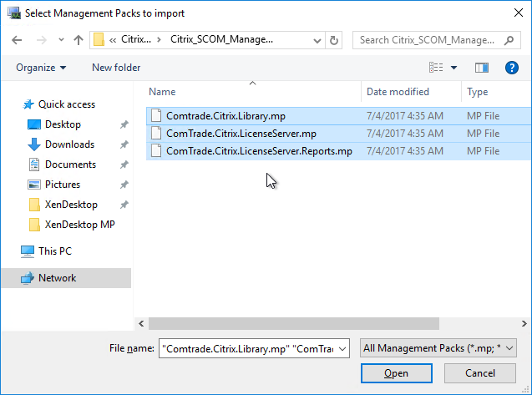The height and width of the screenshot is (395, 532).
Task: Open Pictures in the navigation pane
Action: [63, 185]
